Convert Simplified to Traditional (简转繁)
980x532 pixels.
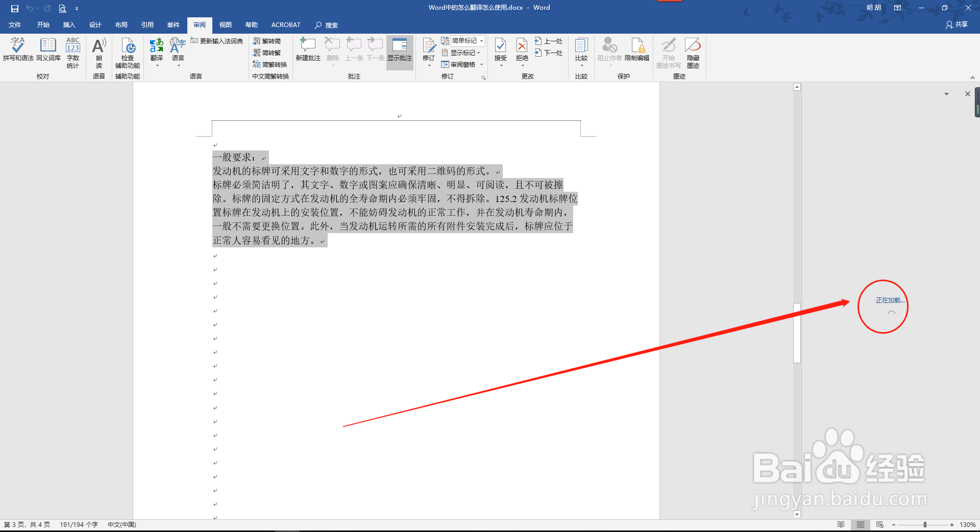pos(267,53)
